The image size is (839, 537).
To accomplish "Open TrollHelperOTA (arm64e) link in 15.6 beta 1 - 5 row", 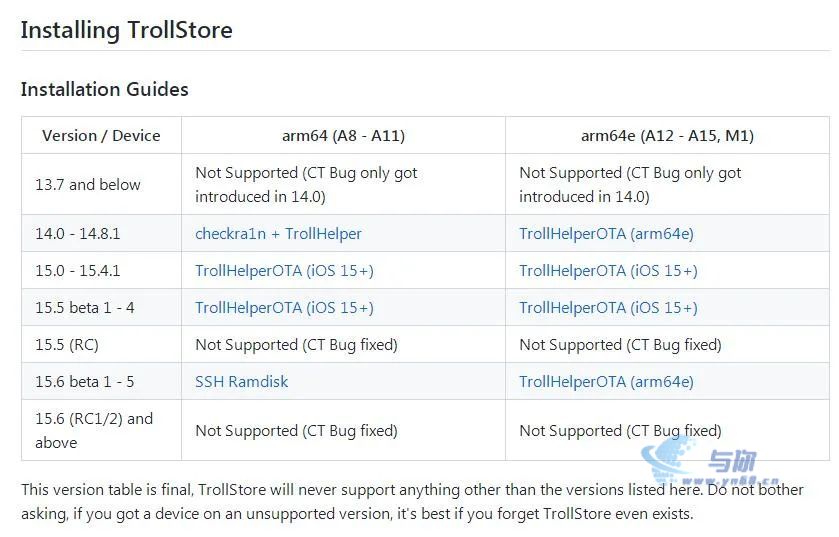I will coord(606,381).
